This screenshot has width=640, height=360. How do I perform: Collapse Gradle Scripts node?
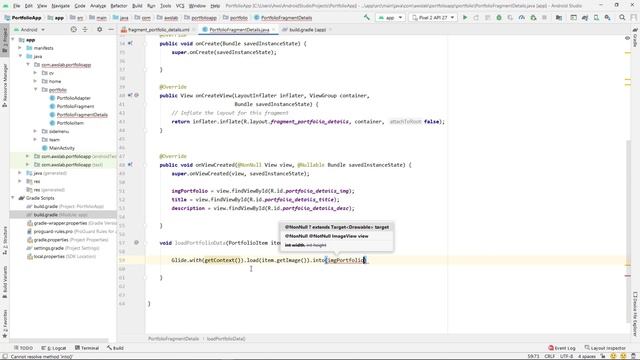(13, 198)
